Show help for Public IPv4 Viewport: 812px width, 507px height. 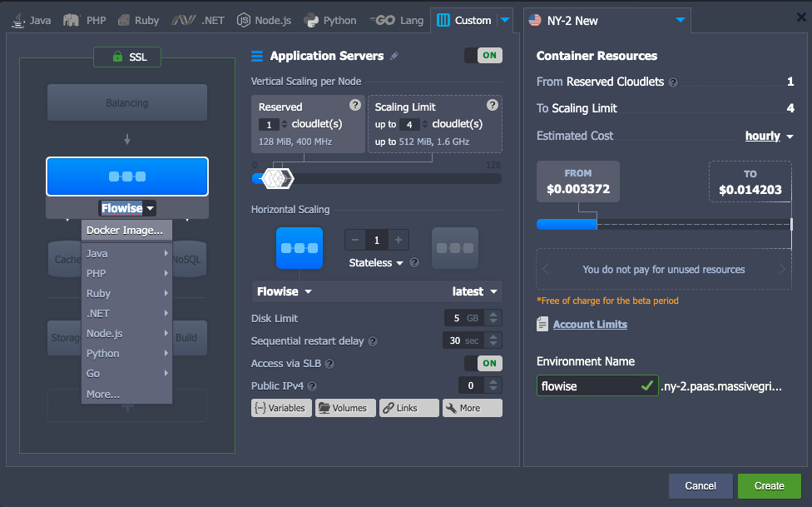(x=312, y=386)
